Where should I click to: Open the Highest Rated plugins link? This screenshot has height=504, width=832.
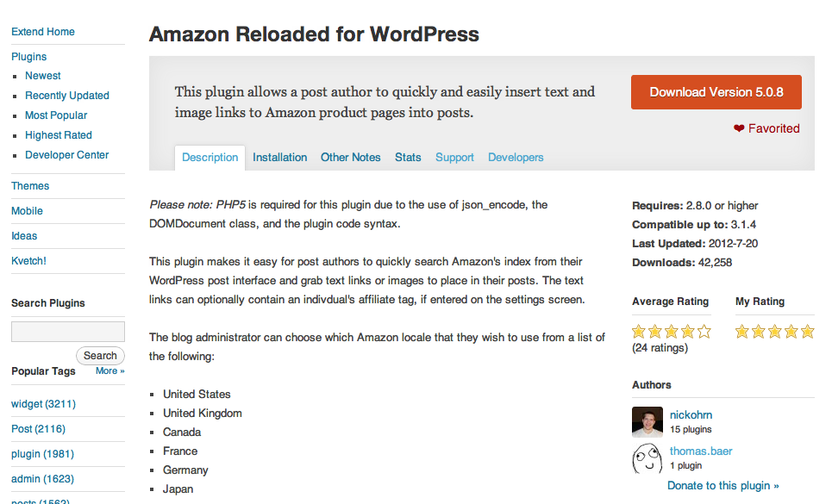click(59, 135)
